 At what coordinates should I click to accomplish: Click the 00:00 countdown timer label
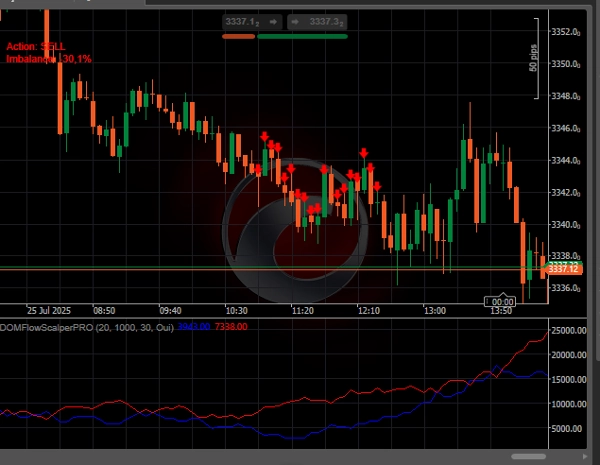click(x=501, y=302)
